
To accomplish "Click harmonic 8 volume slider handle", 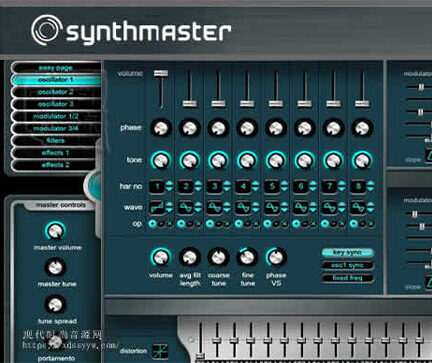I will tap(362, 104).
